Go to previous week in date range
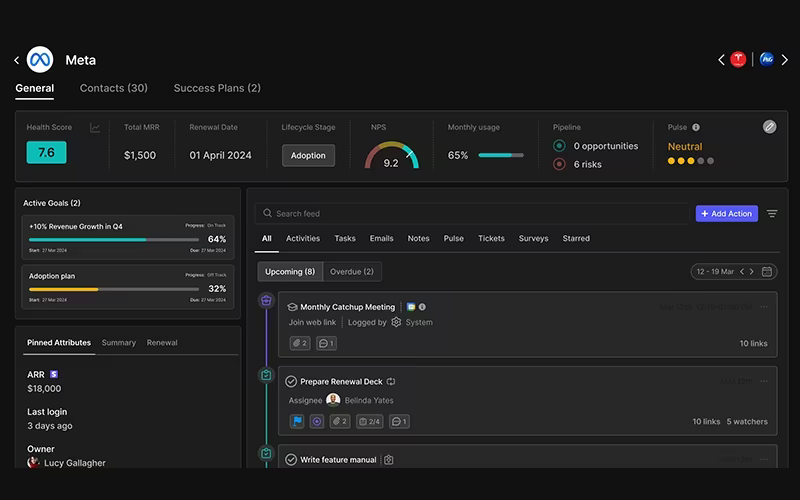 tap(742, 271)
